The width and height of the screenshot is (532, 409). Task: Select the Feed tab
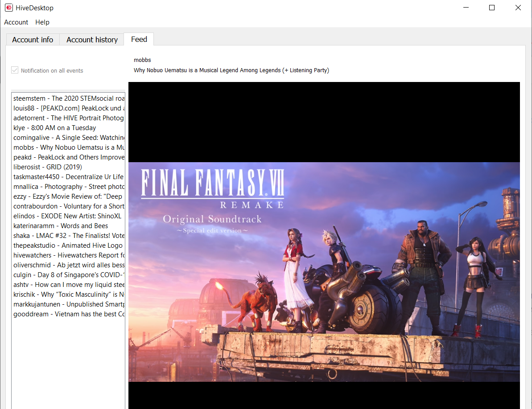coord(139,39)
